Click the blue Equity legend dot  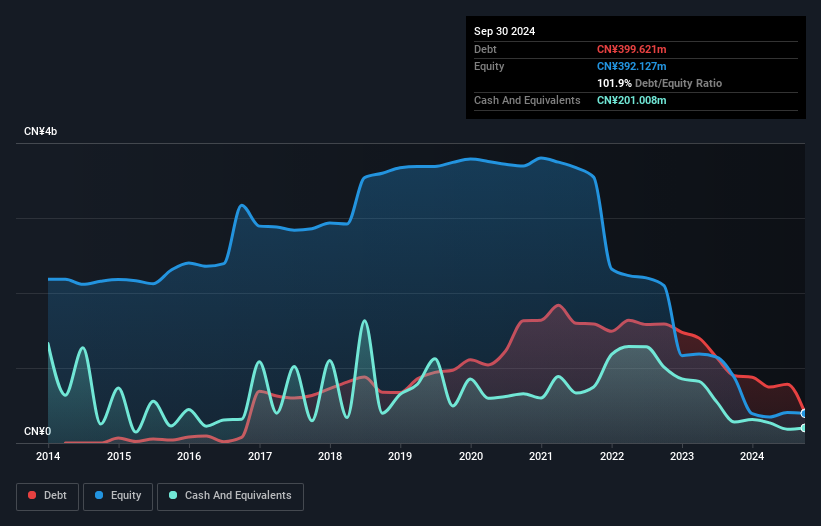pyautogui.click(x=99, y=495)
